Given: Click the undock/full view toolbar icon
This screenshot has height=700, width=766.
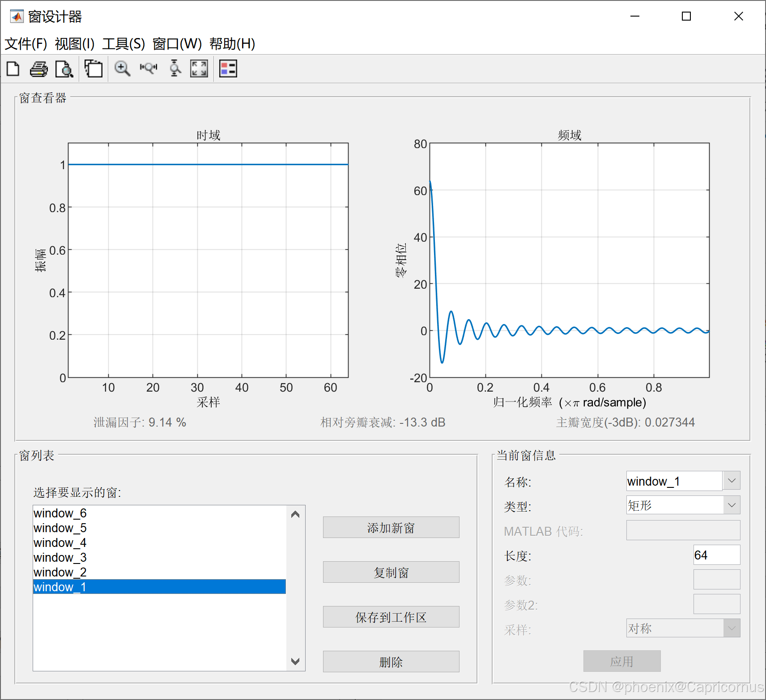Looking at the screenshot, I should 94,69.
